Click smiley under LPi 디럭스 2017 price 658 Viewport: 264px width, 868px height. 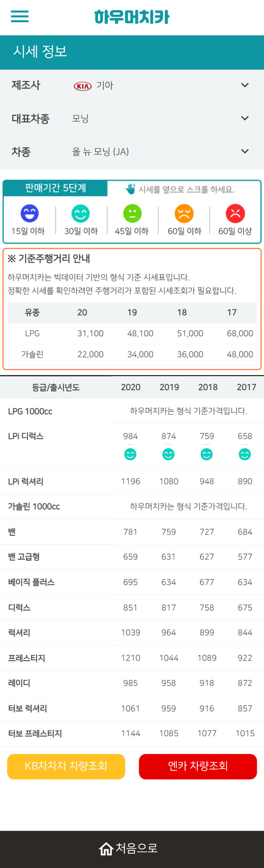245,454
